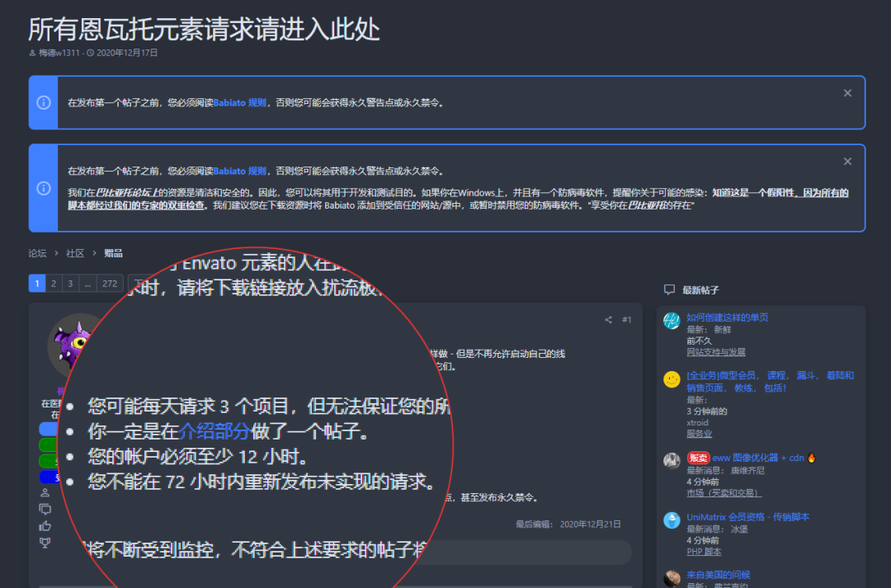
Task: Go to 论坛 in the breadcrumb
Action: click(x=37, y=253)
